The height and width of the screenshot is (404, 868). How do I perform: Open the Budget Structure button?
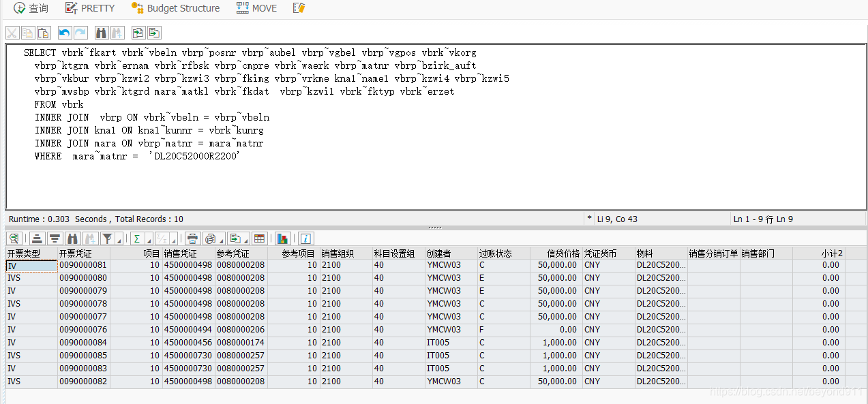click(175, 8)
